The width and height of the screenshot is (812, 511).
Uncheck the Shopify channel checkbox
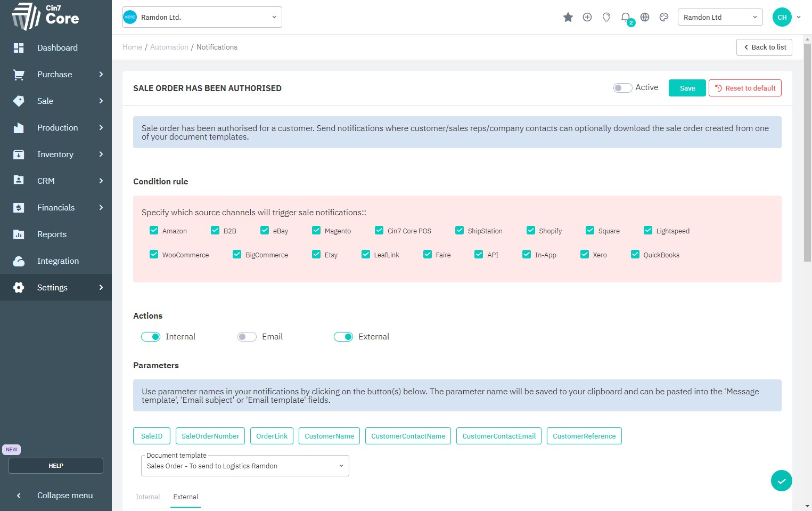point(531,231)
